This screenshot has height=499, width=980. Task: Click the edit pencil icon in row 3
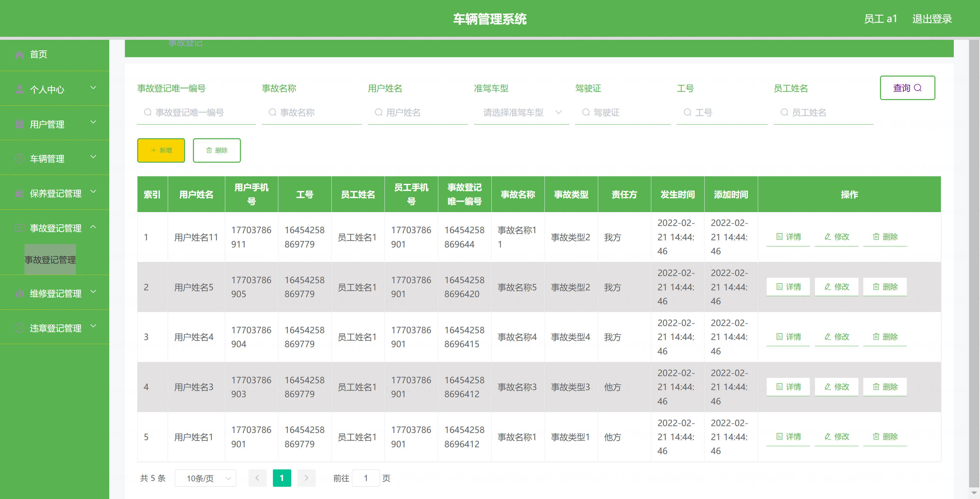point(828,337)
